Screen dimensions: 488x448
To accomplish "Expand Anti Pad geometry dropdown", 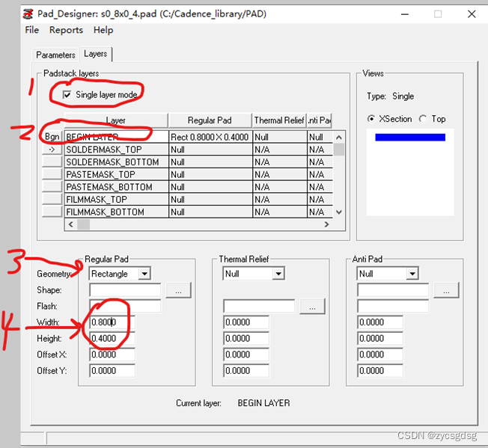I will click(x=412, y=274).
